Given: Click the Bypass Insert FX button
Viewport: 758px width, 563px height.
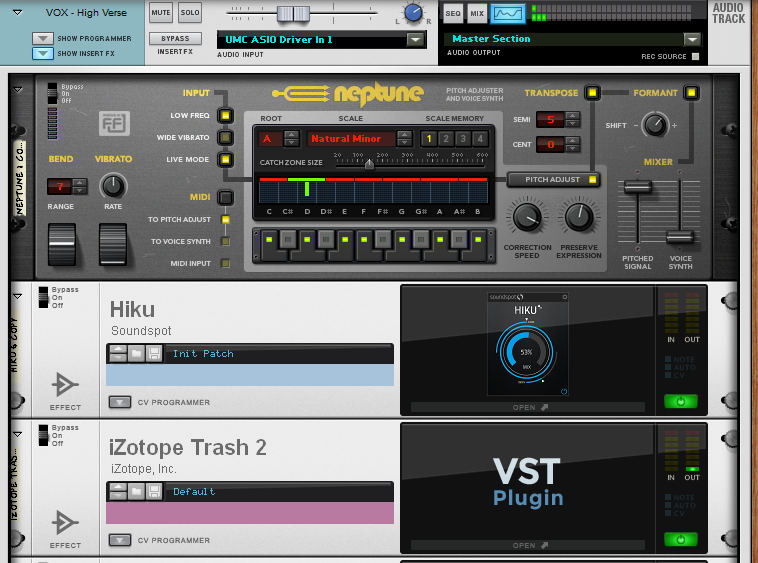Looking at the screenshot, I should [x=175, y=39].
